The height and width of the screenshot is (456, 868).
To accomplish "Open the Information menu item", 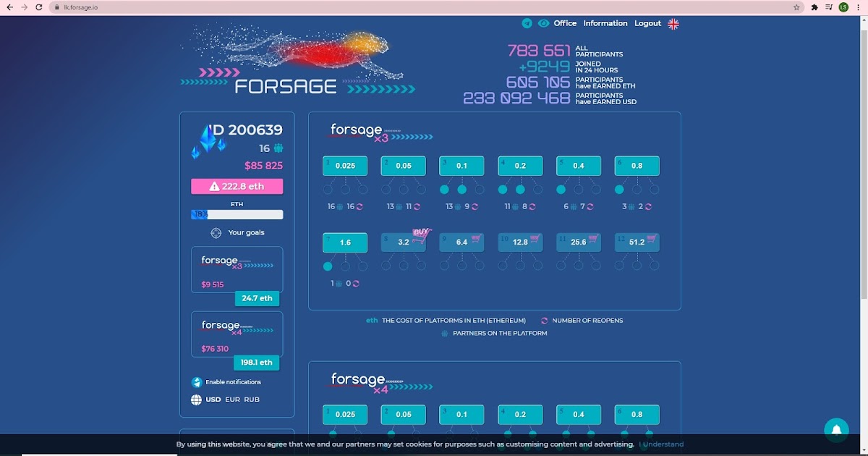I will tap(605, 23).
